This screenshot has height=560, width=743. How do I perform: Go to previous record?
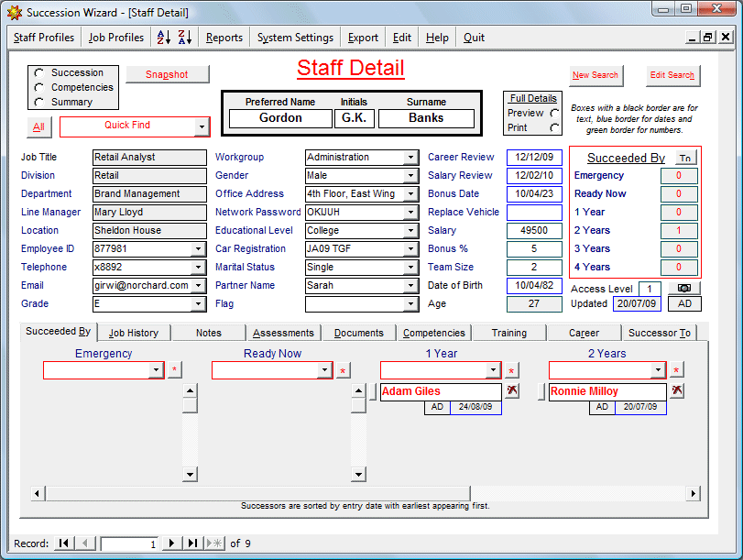coord(85,543)
